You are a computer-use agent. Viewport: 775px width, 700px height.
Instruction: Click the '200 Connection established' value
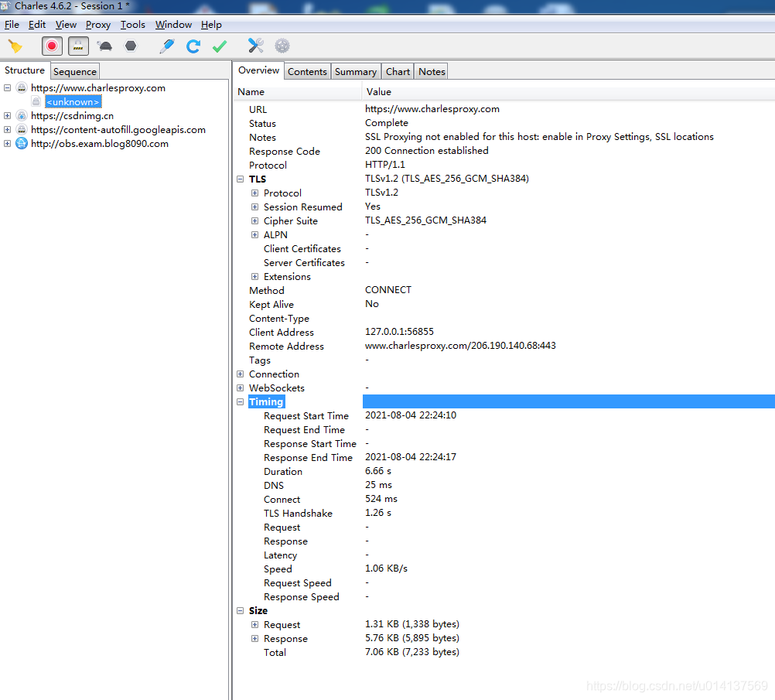click(x=426, y=150)
